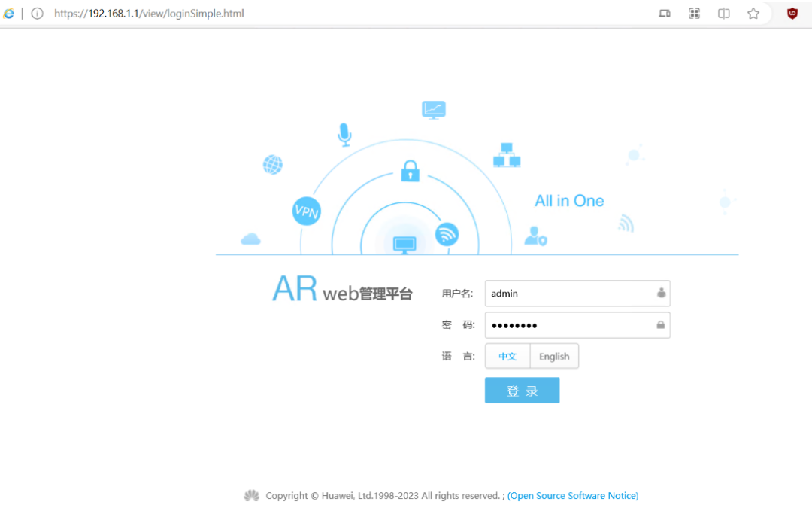Viewport: 812px width, 508px height.
Task: Click the lock icon in password field
Action: tap(661, 324)
